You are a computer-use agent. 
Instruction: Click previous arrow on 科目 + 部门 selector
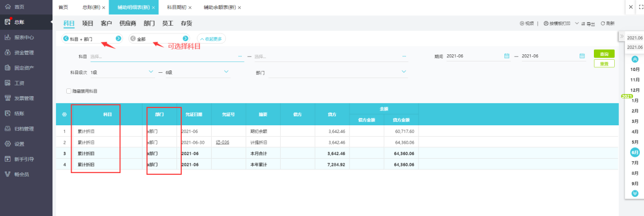[x=66, y=39]
